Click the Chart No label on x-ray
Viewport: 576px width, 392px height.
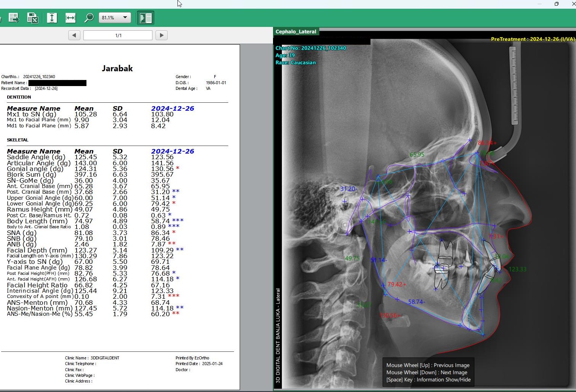click(x=311, y=48)
